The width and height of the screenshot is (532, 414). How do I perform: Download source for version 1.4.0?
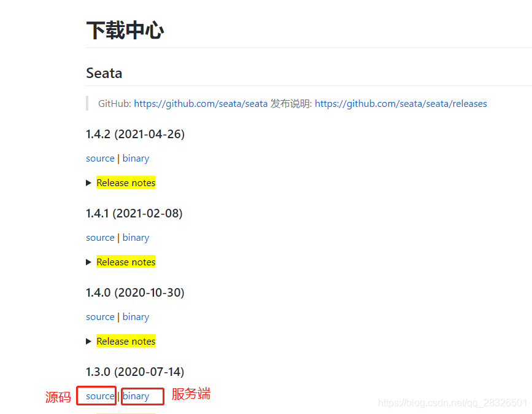pyautogui.click(x=100, y=317)
